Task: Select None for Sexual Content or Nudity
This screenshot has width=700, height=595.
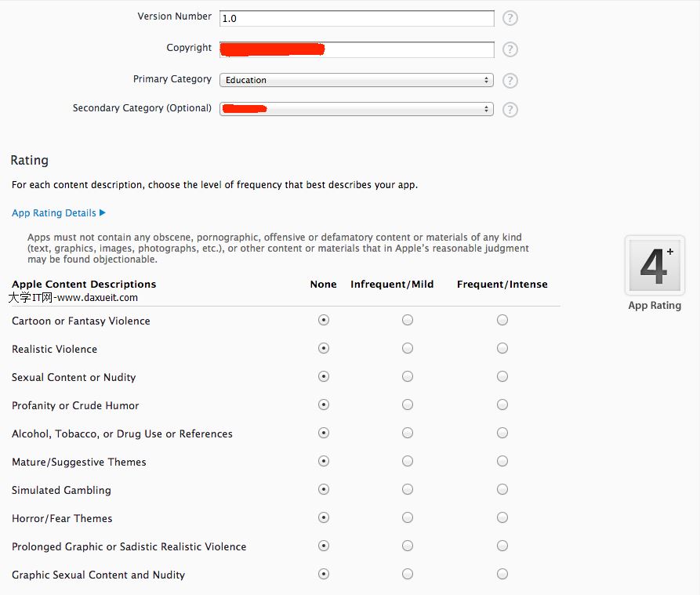Action: (x=324, y=376)
